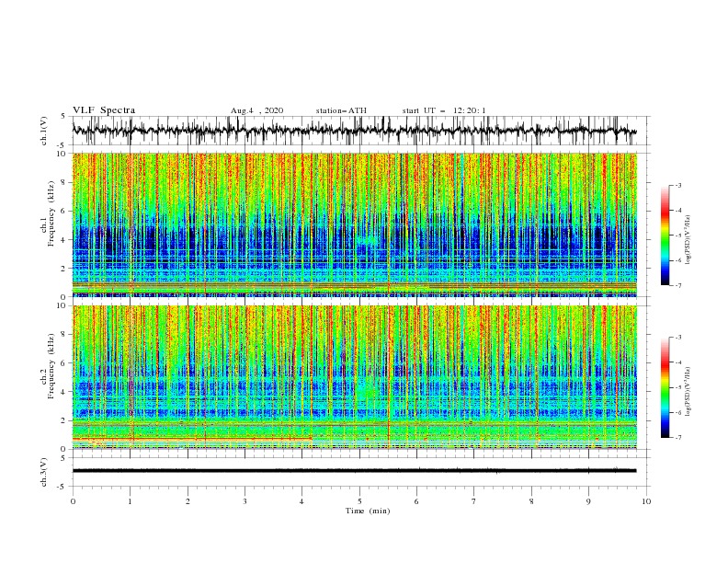Select the "start UT = 12:20: 1" text
The image size is (728, 563).
(x=444, y=110)
